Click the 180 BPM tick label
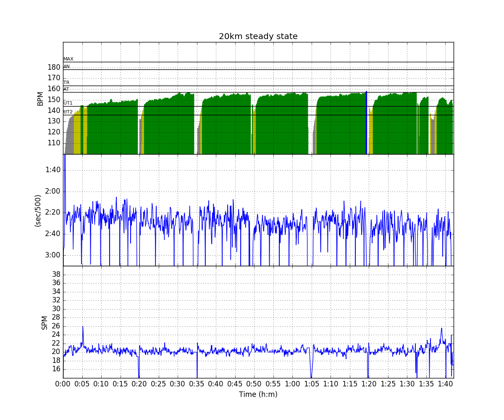Viewport: 504px width, 420px height. click(x=53, y=67)
